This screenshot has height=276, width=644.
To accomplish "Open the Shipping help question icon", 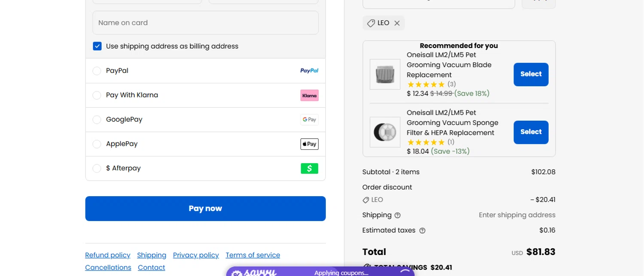I will [x=398, y=215].
